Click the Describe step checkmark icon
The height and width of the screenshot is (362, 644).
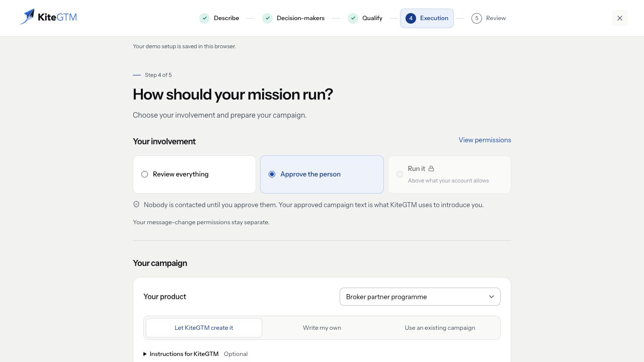click(204, 18)
